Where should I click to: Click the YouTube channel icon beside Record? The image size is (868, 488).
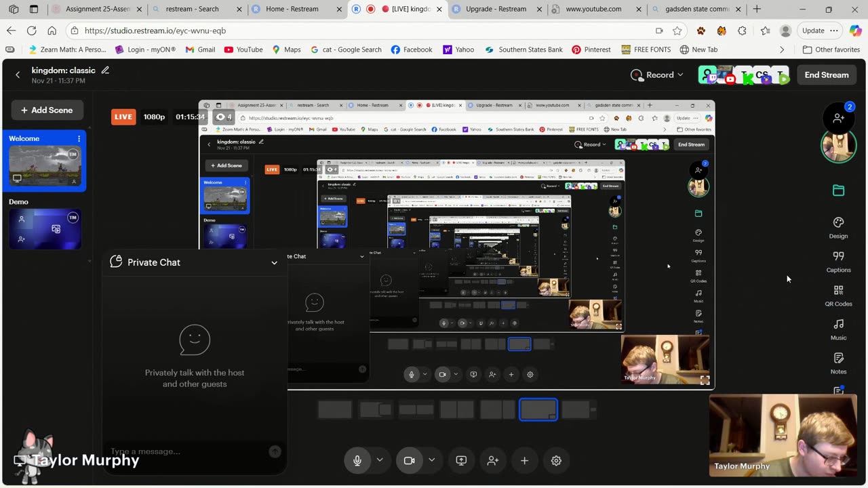pos(730,79)
